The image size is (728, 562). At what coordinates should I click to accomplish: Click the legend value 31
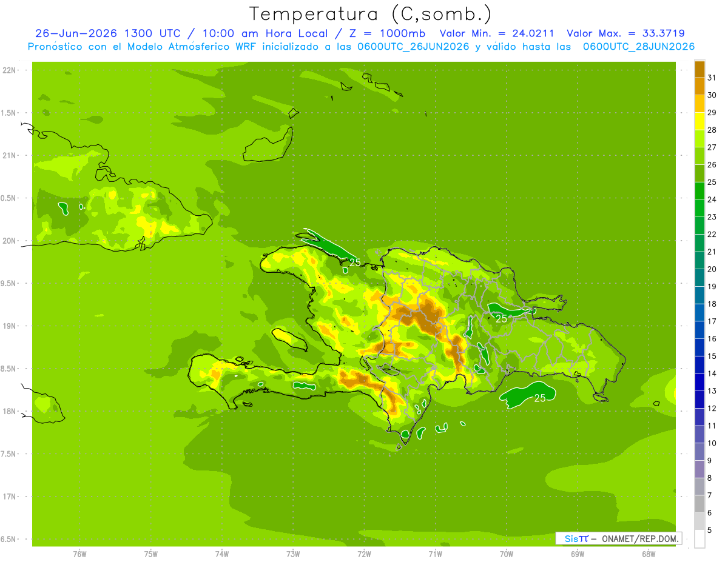coord(712,78)
